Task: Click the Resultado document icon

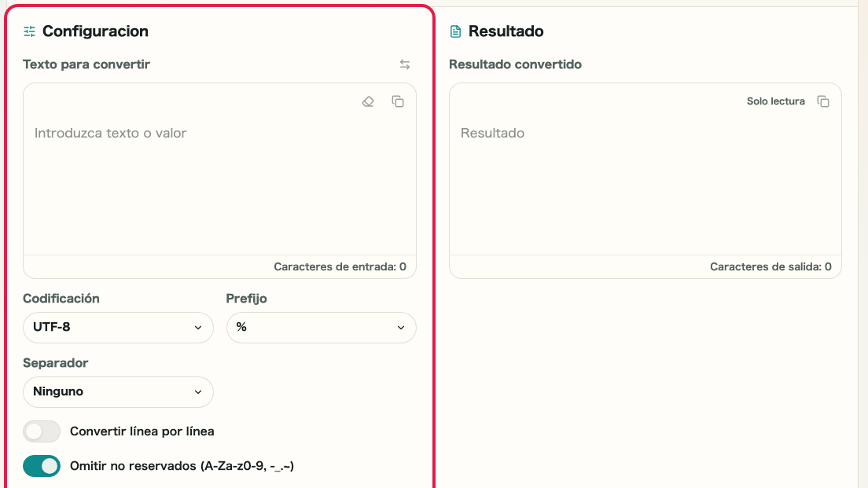Action: click(455, 31)
